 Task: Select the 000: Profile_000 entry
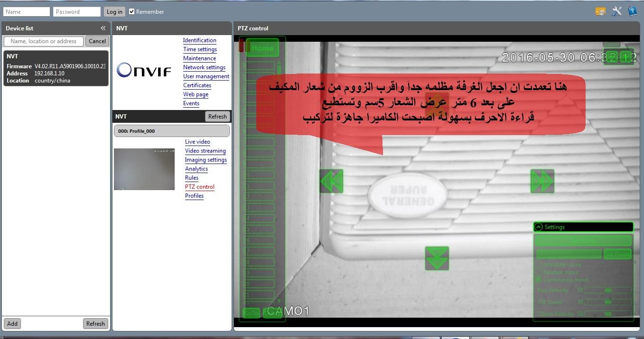[171, 131]
